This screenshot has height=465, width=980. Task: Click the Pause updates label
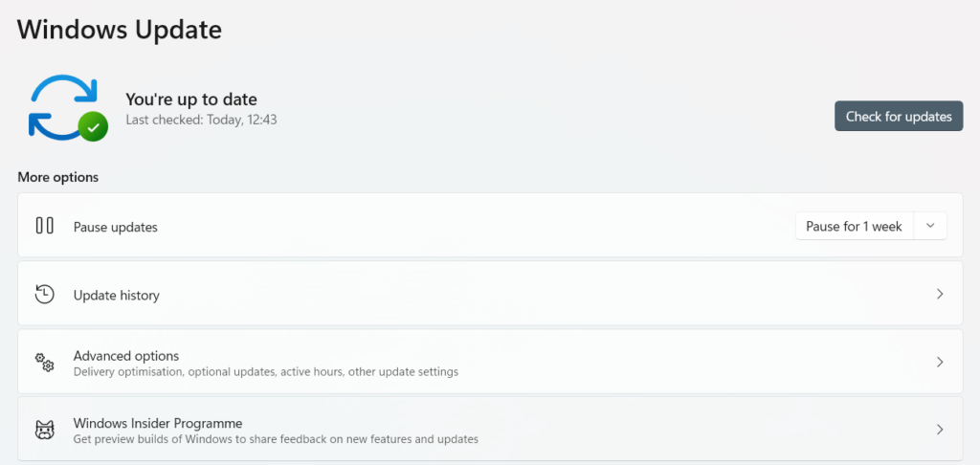(x=116, y=228)
